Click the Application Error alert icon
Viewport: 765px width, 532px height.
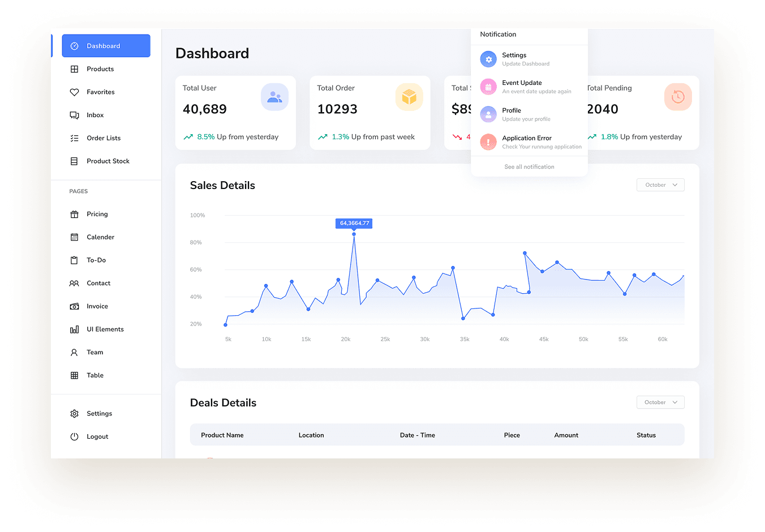point(488,142)
